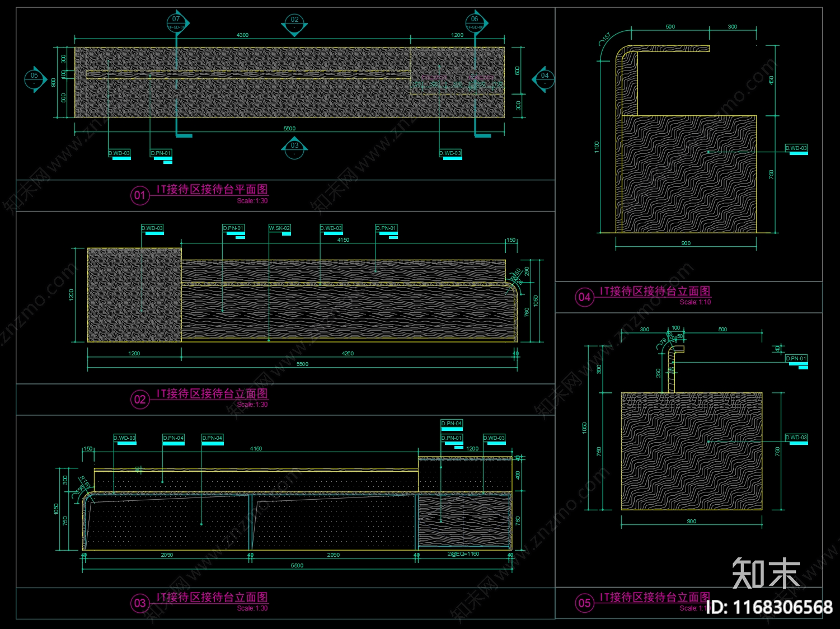
Task: Click Scale:1:30 under the plan title 01
Action: tap(252, 201)
